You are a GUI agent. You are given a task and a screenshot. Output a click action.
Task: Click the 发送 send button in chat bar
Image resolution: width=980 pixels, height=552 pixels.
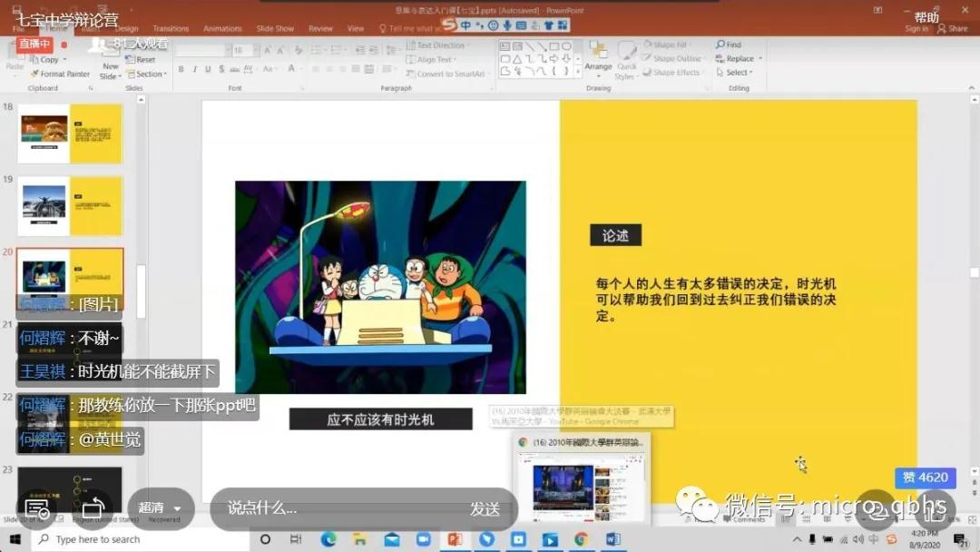[x=485, y=508]
